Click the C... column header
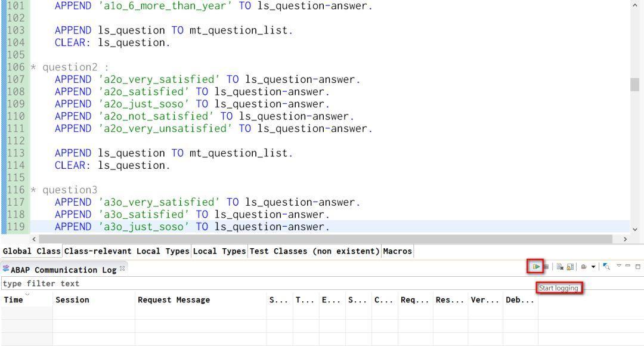 click(385, 299)
